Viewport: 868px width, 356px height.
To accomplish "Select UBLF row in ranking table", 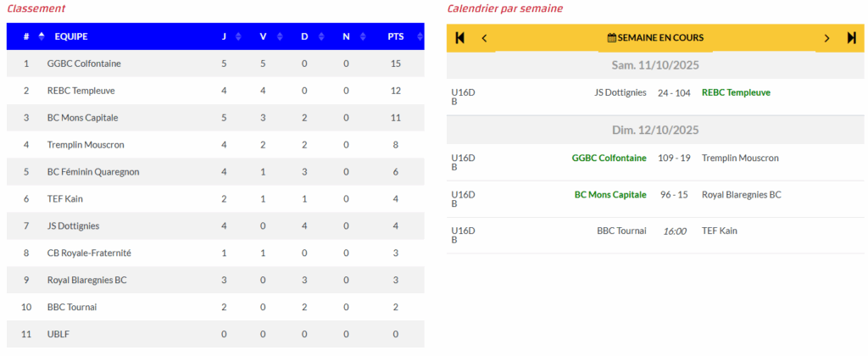I will point(58,334).
